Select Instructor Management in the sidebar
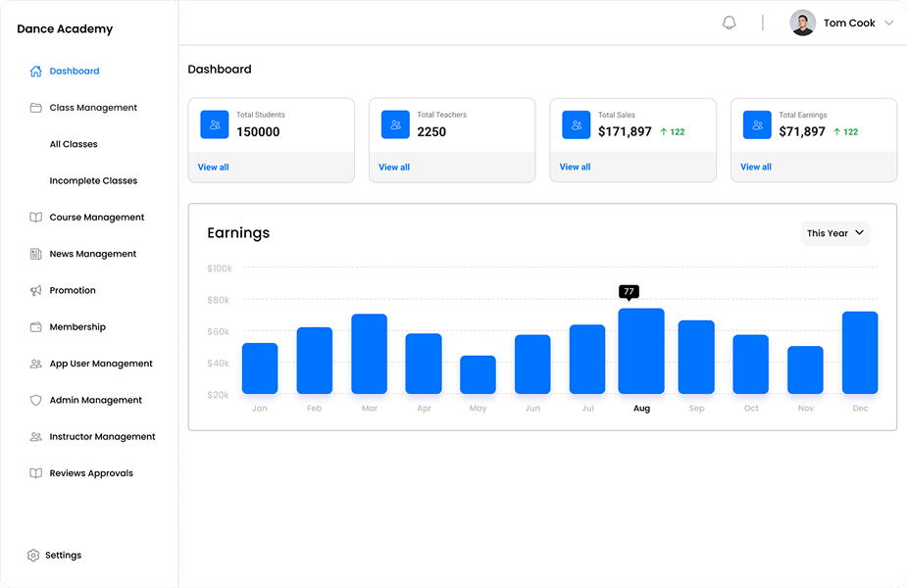This screenshot has width=907, height=588. click(x=102, y=436)
